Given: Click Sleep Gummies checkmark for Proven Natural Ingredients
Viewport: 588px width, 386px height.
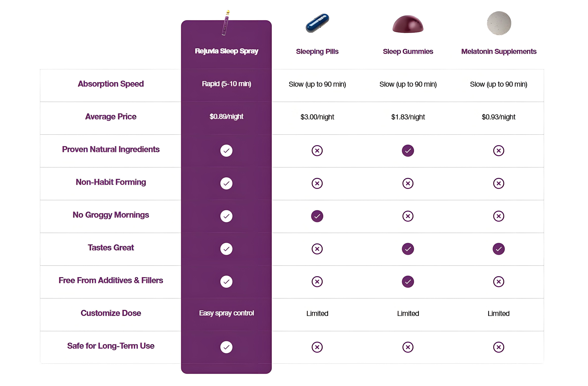Looking at the screenshot, I should (x=408, y=151).
